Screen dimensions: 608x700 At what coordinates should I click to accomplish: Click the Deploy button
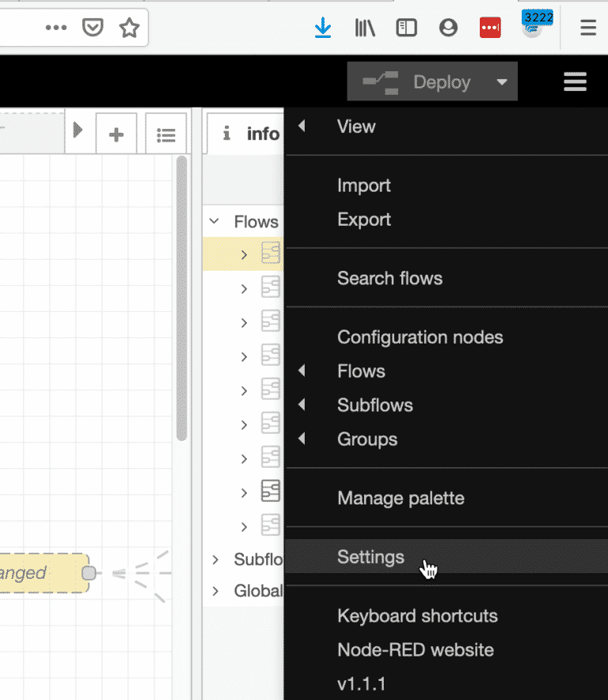[417, 82]
